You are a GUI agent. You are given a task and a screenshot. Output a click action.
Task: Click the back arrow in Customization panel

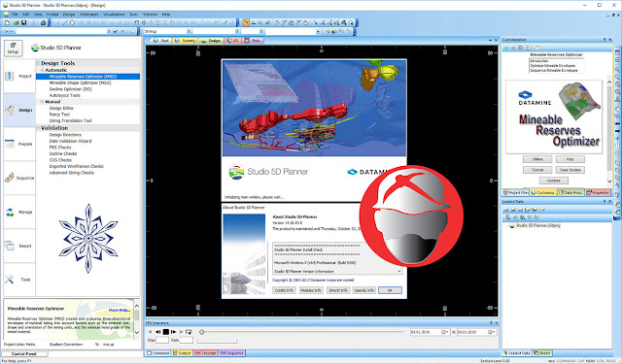click(x=506, y=48)
